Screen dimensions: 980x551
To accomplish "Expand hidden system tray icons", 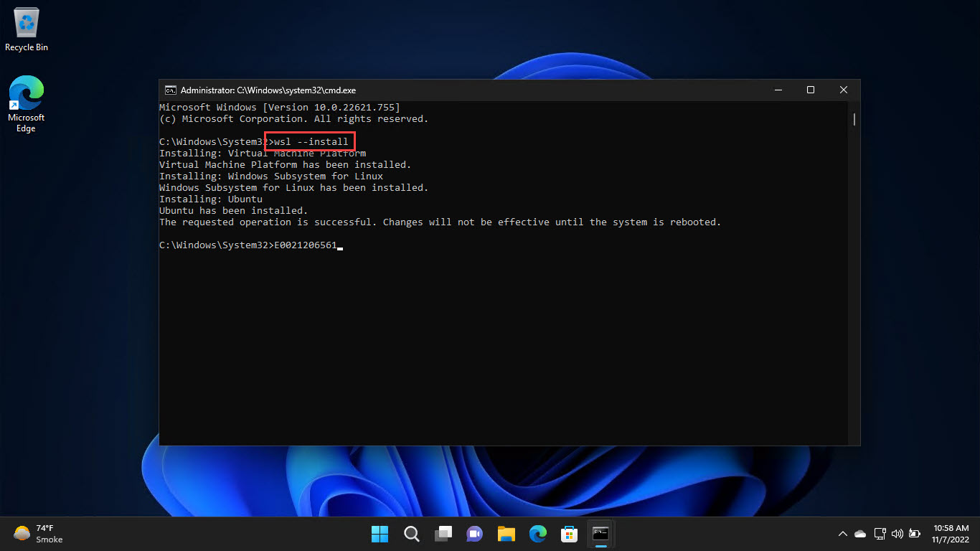I will (x=842, y=534).
